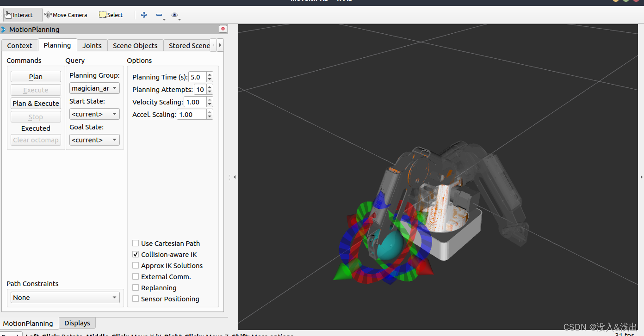
Task: Add a new tool with the plus icon
Action: tap(143, 15)
